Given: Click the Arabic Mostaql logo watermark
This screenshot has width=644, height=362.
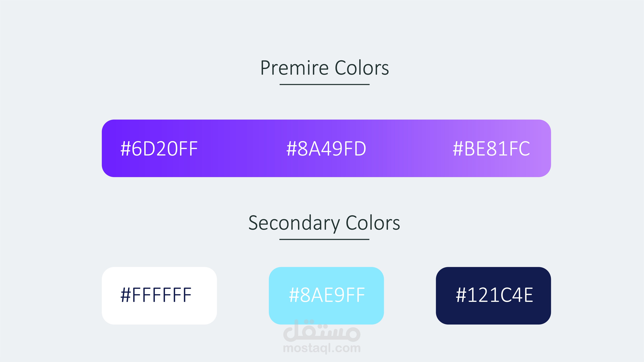Looking at the screenshot, I should (322, 331).
